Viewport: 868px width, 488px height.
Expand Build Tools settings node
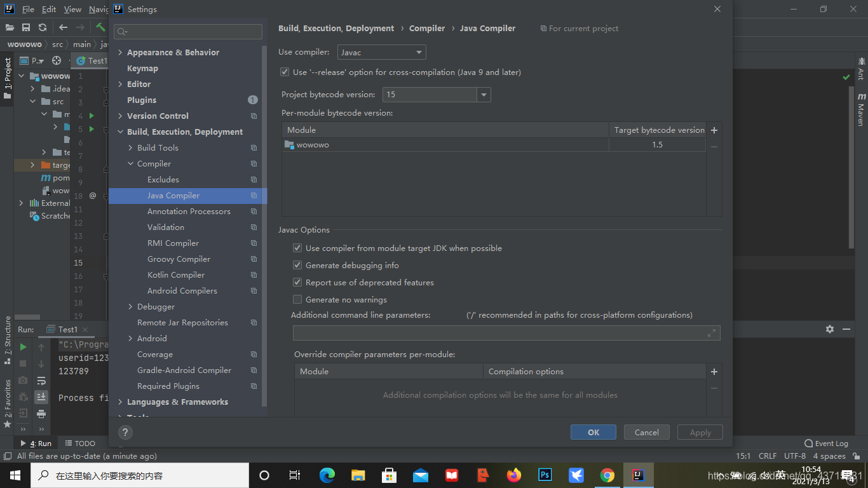[130, 148]
